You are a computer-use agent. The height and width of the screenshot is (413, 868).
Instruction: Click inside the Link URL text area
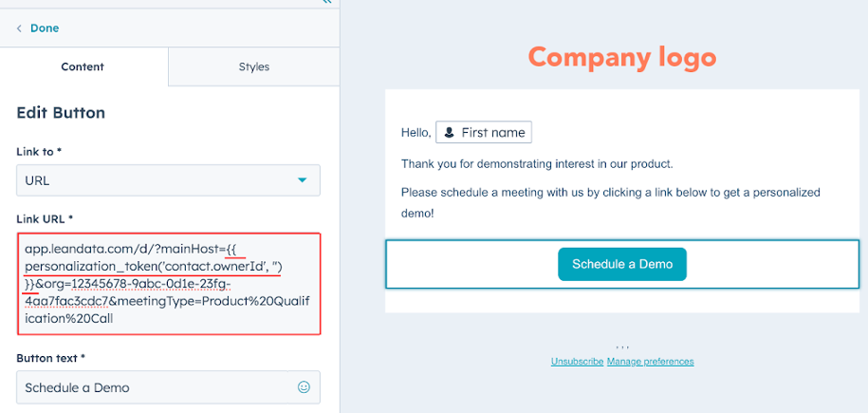pos(168,284)
